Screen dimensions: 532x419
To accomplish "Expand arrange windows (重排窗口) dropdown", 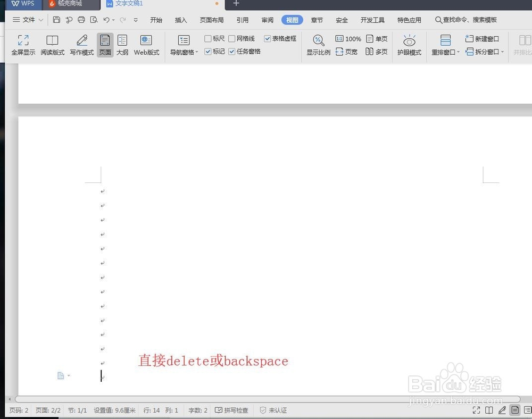I will (458, 52).
